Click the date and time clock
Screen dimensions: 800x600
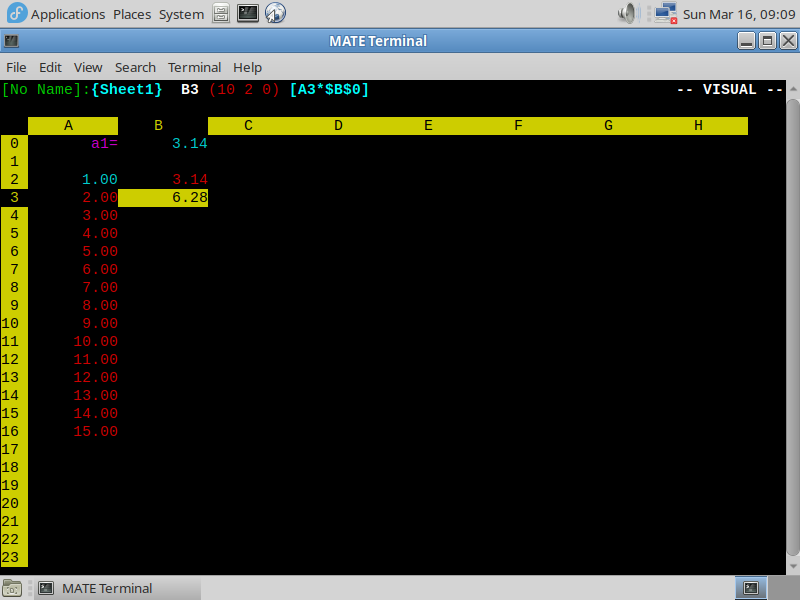tap(737, 14)
